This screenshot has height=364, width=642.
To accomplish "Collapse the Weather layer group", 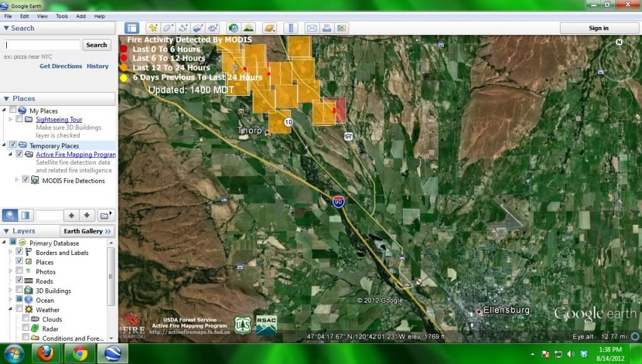I will coord(11,309).
